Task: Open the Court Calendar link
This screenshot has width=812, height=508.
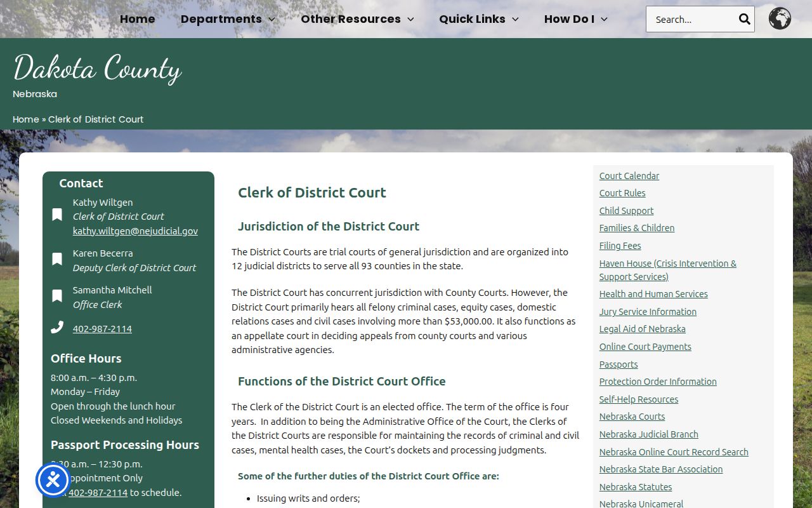Action: [x=629, y=176]
